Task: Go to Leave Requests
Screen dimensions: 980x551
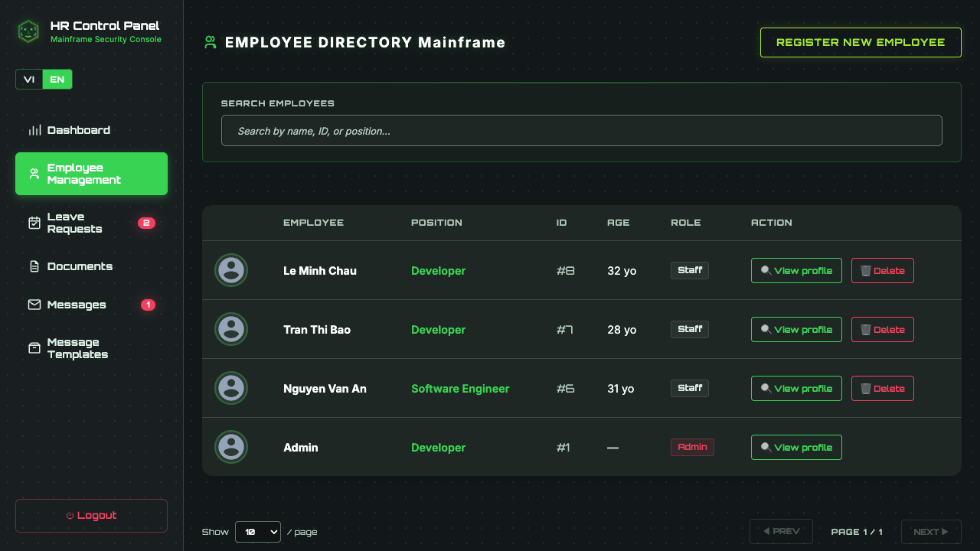Action: click(x=91, y=223)
